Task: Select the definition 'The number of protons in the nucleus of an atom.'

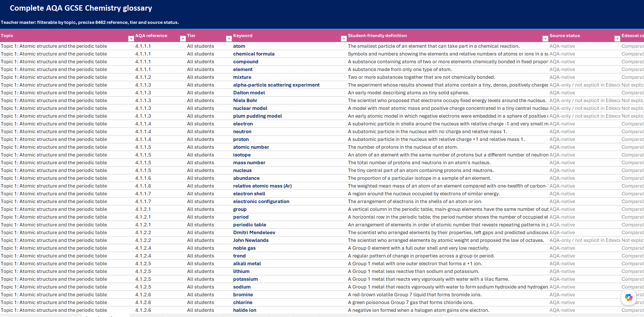Action: (448, 147)
